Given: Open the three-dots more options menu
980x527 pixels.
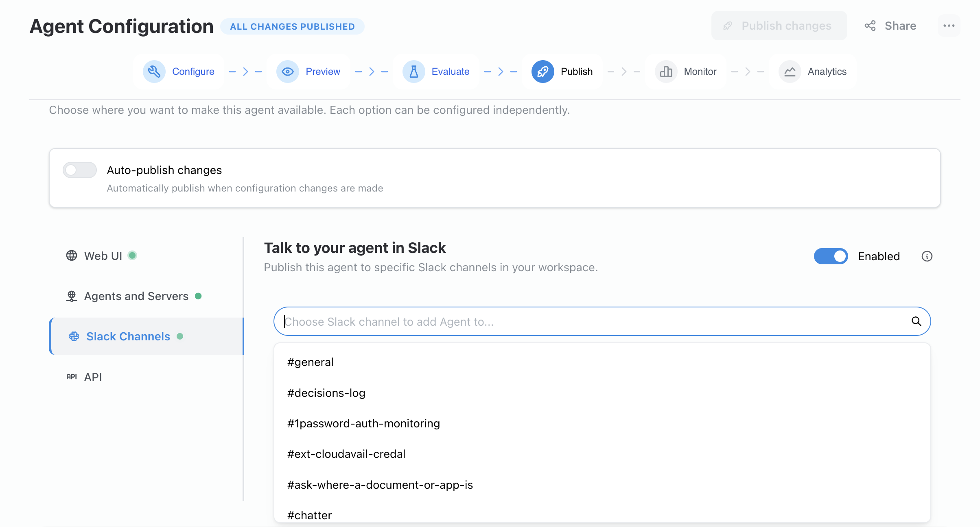Looking at the screenshot, I should 949,26.
